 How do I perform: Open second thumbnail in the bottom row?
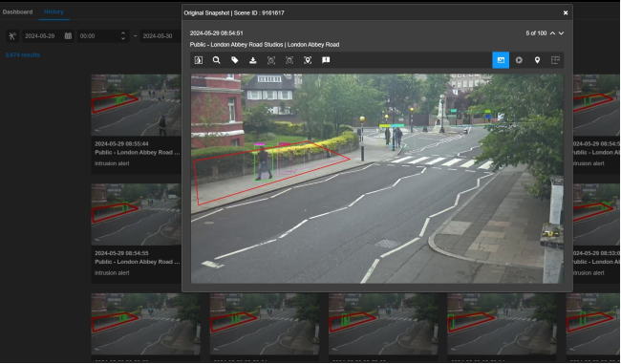click(x=265, y=324)
